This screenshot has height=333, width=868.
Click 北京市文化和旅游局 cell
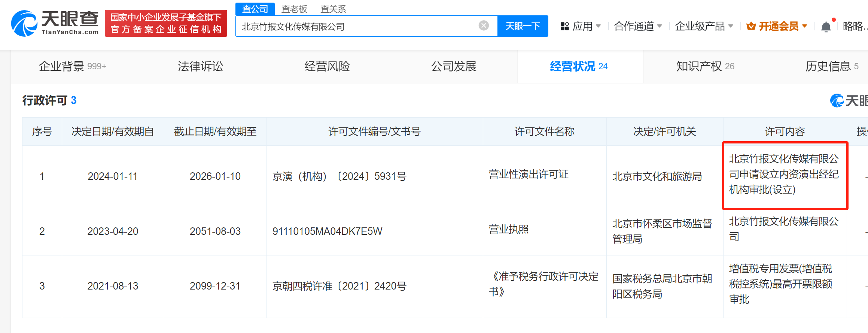657,176
